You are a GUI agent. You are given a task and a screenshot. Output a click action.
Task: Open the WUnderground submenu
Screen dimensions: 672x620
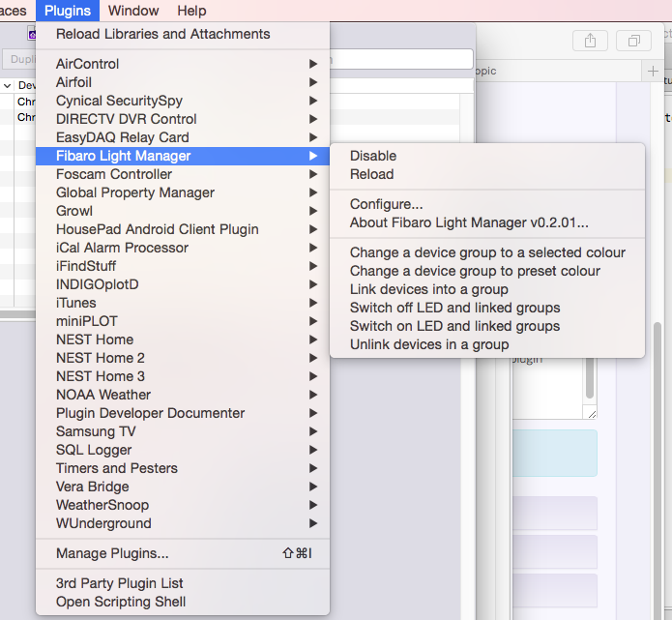[x=183, y=523]
